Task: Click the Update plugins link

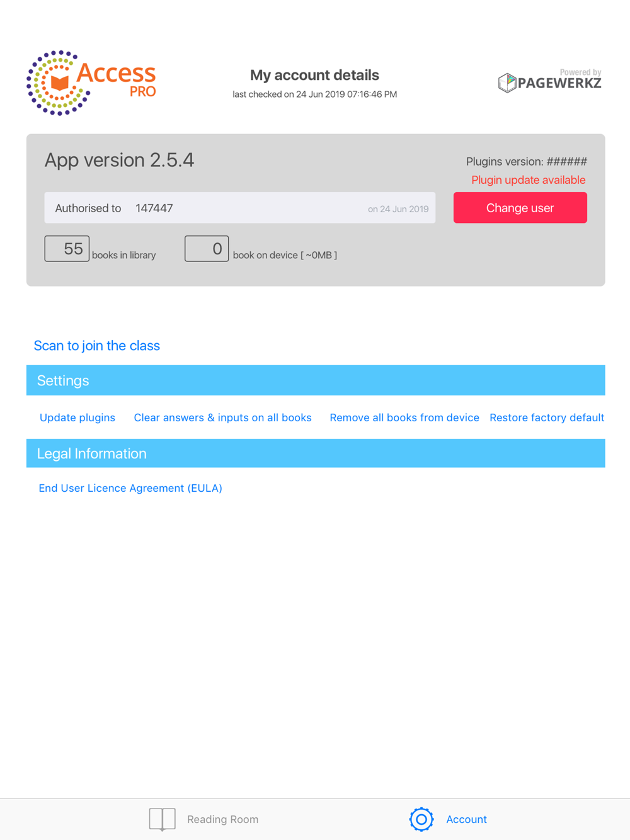Action: coord(77,417)
